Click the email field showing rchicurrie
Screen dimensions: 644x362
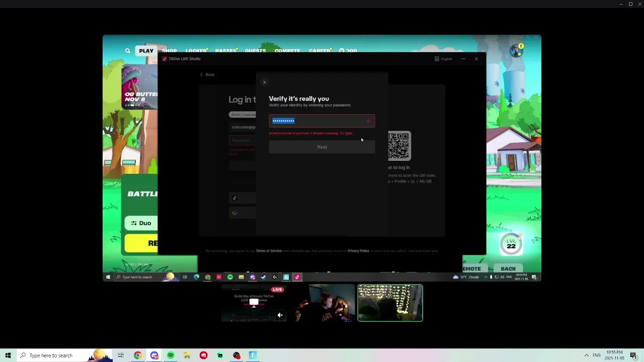pos(243,127)
